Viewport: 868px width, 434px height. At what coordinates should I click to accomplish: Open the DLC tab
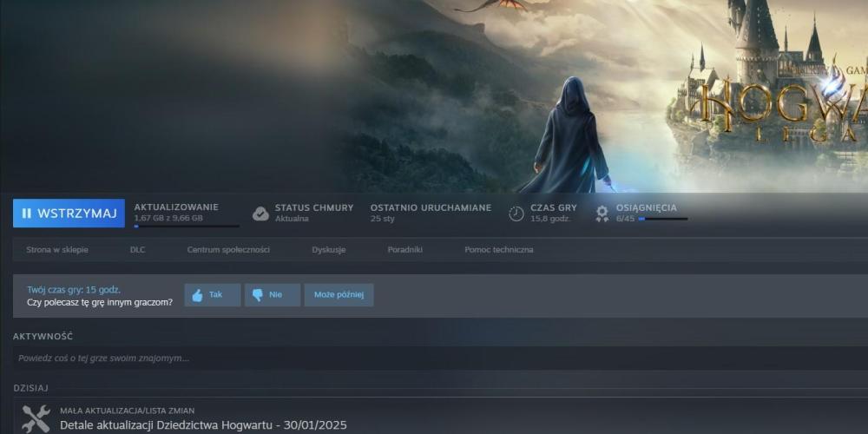point(137,250)
